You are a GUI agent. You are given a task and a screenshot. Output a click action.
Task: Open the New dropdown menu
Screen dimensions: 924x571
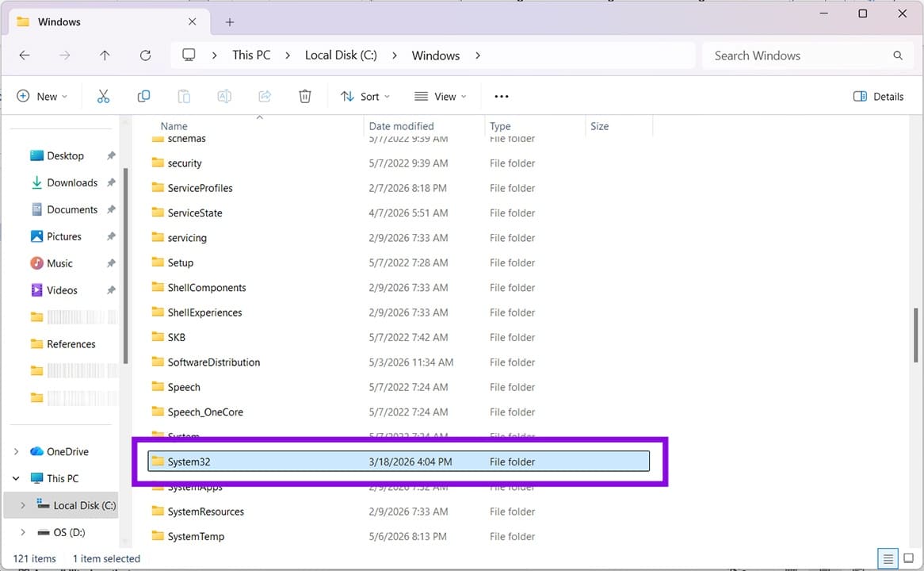coord(42,96)
